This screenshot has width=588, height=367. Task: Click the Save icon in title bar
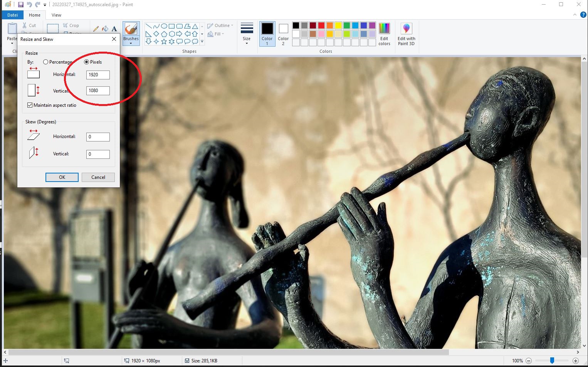21,5
